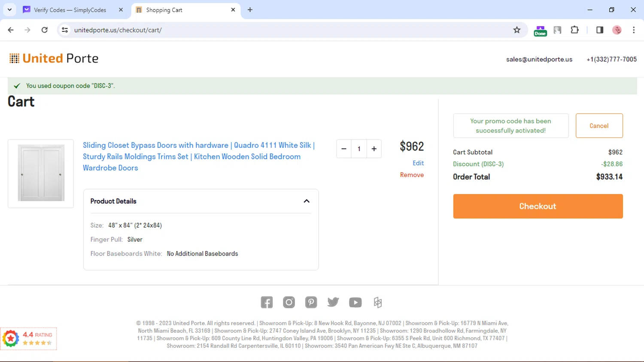The width and height of the screenshot is (644, 362).
Task: Open the Twitter bird footer icon
Action: (333, 302)
